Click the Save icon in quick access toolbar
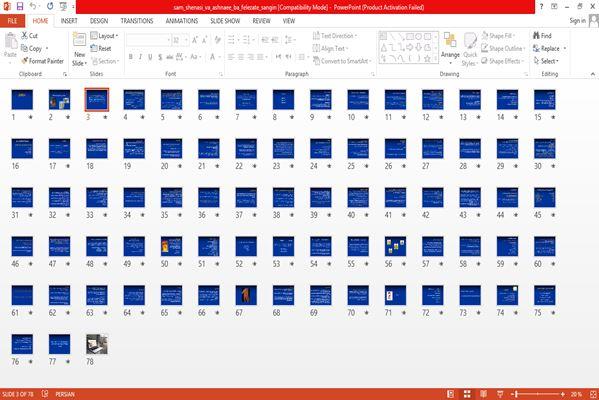The image size is (599, 400). click(x=19, y=6)
